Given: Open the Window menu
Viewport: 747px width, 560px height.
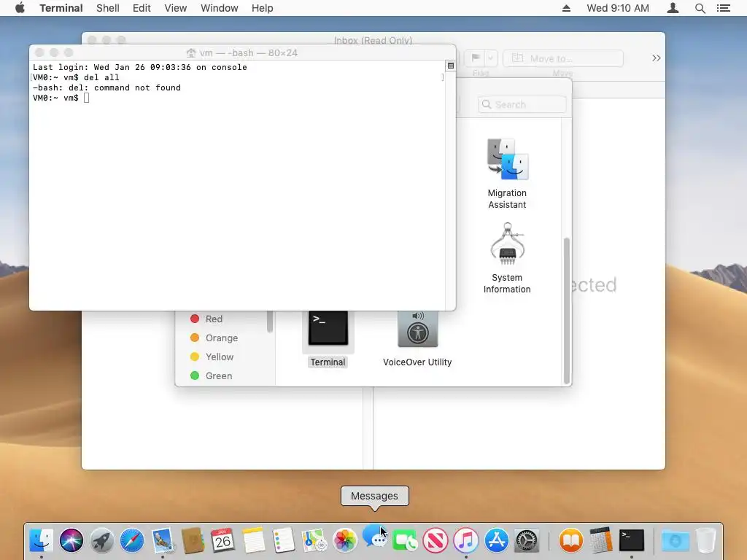Looking at the screenshot, I should [219, 8].
